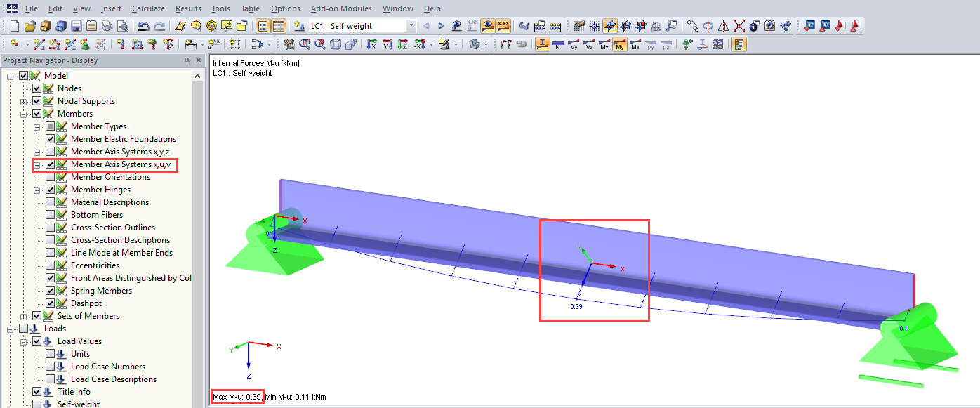Undo the last action
Screen dimensions: 980x408
pos(143,26)
